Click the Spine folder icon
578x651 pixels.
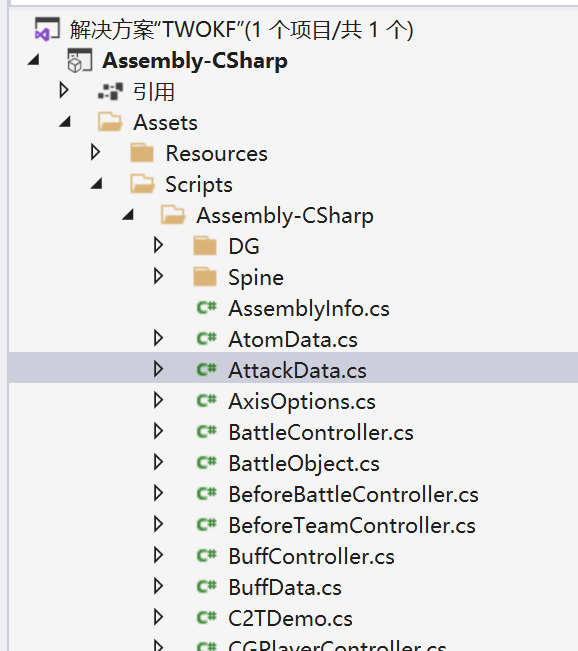click(x=205, y=277)
